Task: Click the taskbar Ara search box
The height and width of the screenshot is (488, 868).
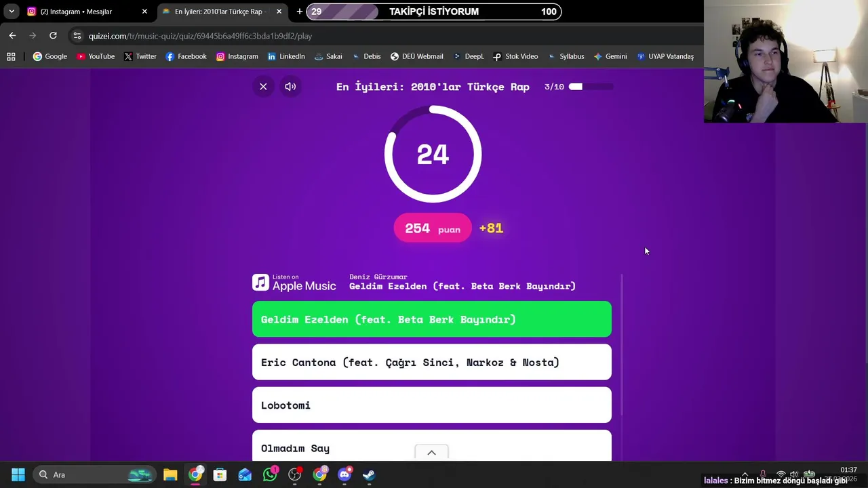Action: point(95,474)
